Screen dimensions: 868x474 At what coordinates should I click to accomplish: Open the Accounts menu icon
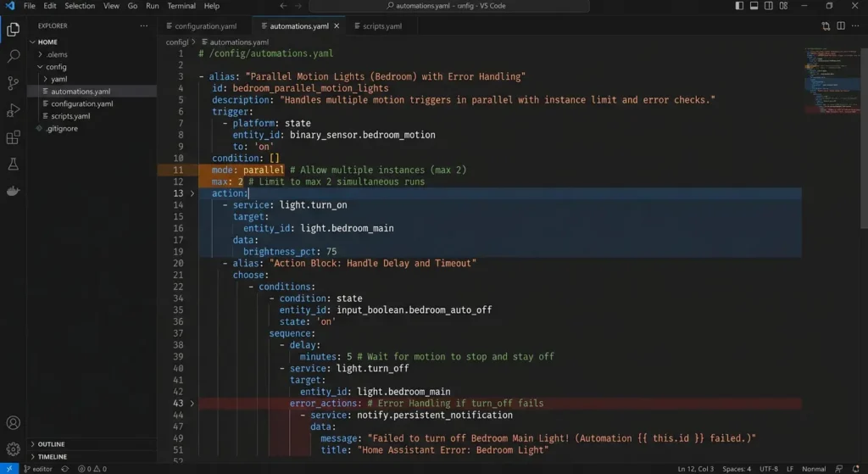pos(13,422)
